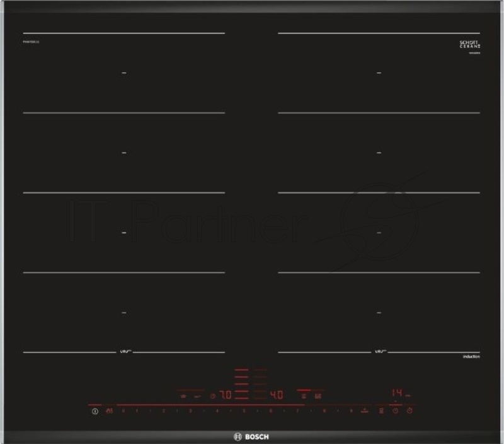The image size is (504, 444).
Task: Choose level 9 on the power scale
Action: [350, 411]
